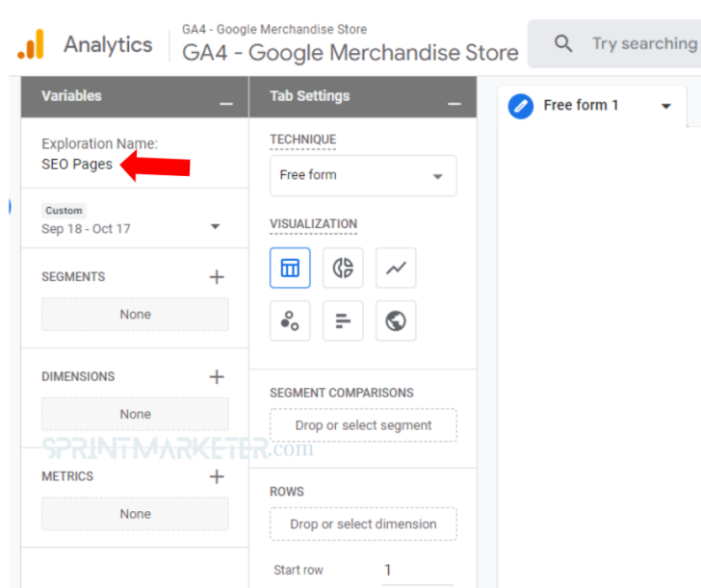Select the scatter plot visualization
The height and width of the screenshot is (588, 701).
pyautogui.click(x=290, y=321)
